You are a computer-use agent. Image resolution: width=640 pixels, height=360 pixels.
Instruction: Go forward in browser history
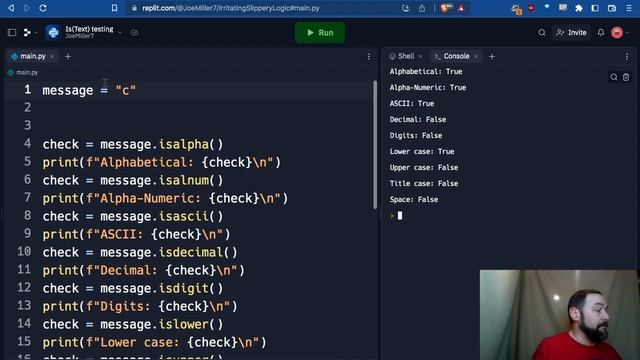(27, 8)
